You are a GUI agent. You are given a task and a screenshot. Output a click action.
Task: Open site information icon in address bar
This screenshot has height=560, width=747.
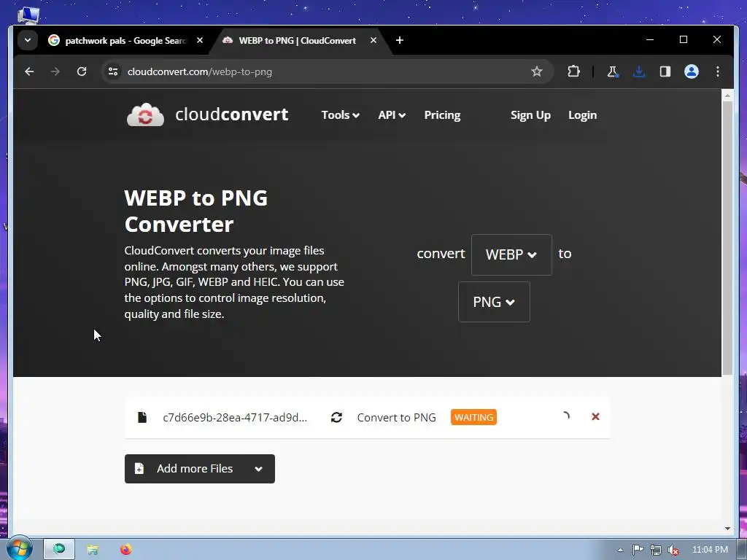pyautogui.click(x=113, y=71)
